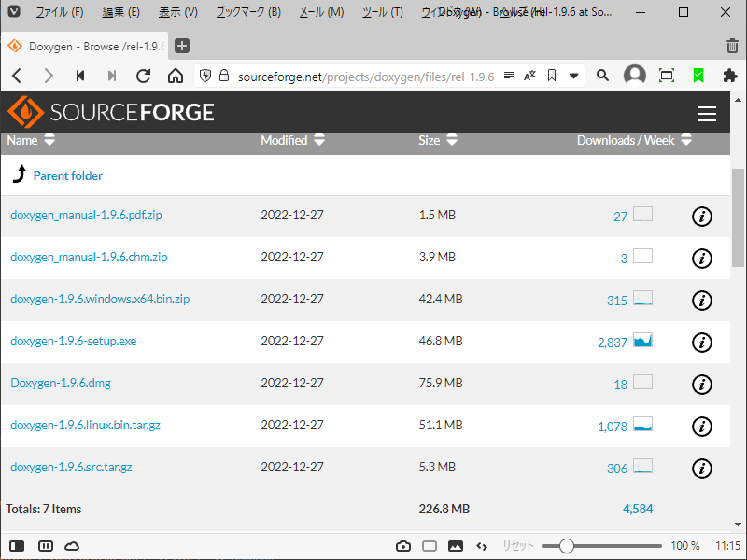Open the SourceForge hamburger menu
747x560 pixels.
[x=707, y=113]
